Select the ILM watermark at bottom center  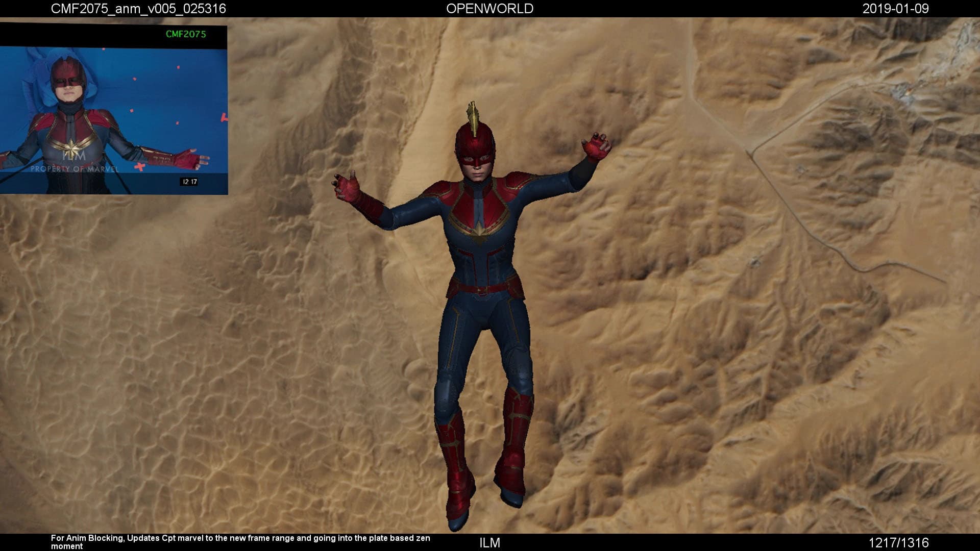[x=489, y=539]
